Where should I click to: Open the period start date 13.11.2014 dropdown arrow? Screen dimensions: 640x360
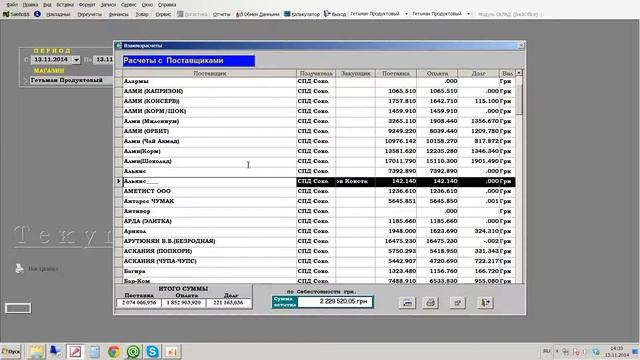[x=76, y=60]
